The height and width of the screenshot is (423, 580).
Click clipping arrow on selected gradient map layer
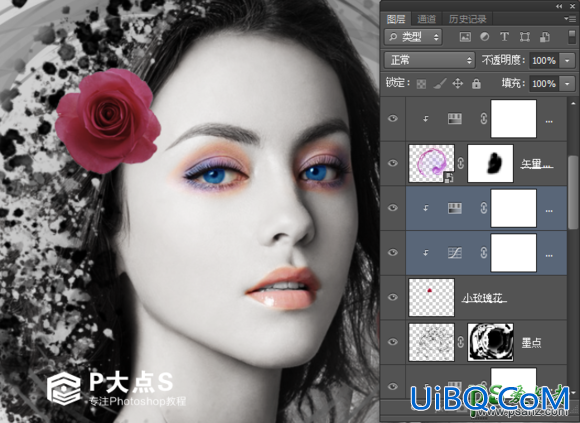pos(426,208)
